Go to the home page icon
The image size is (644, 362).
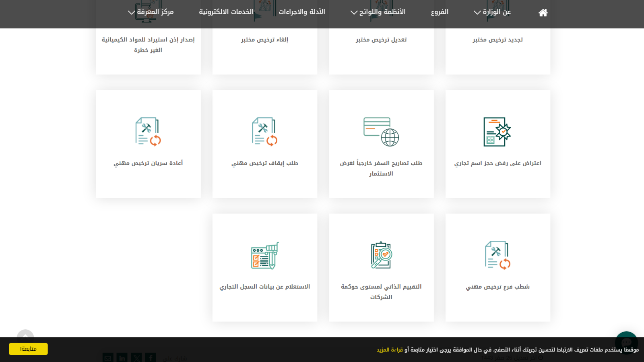[543, 12]
